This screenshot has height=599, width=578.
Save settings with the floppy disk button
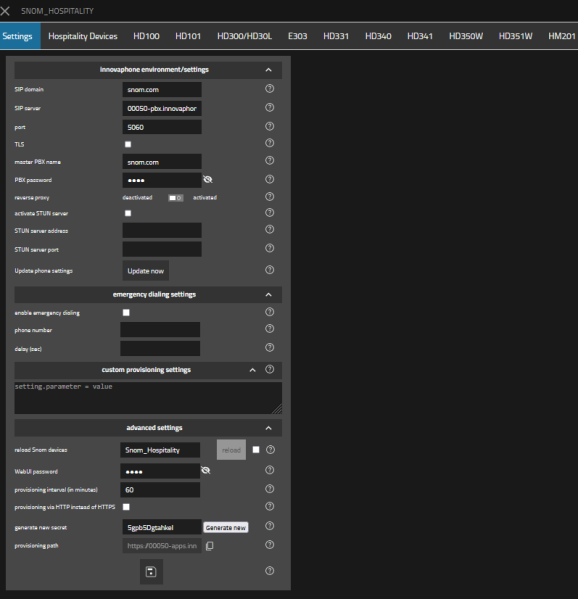pyautogui.click(x=151, y=571)
